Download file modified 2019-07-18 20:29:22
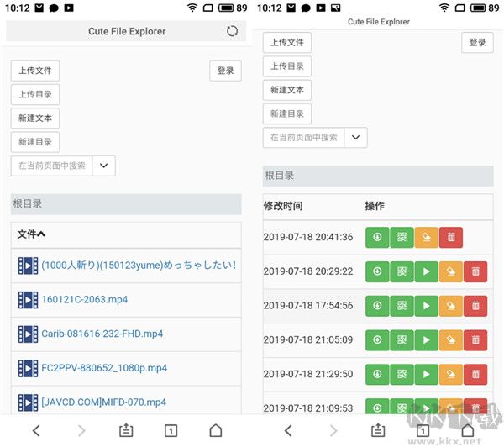The height and width of the screenshot is (447, 504). pyautogui.click(x=377, y=271)
